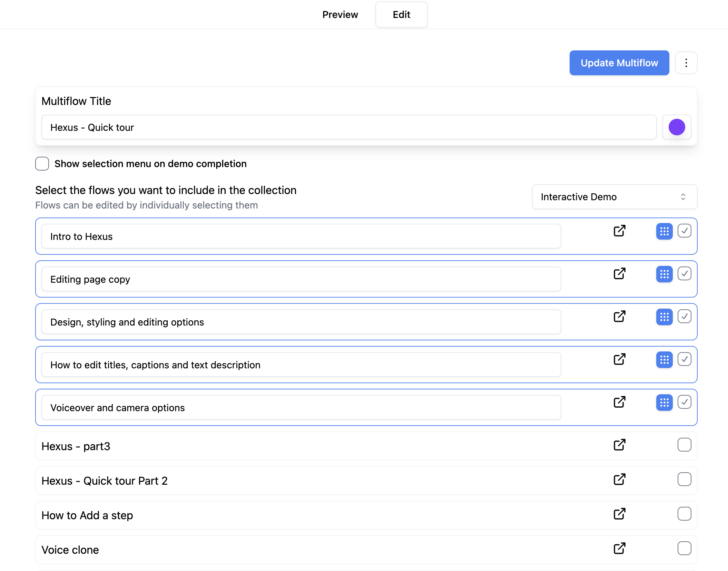Edit How to edit titles, captions name field
This screenshot has width=728, height=571.
pos(301,365)
